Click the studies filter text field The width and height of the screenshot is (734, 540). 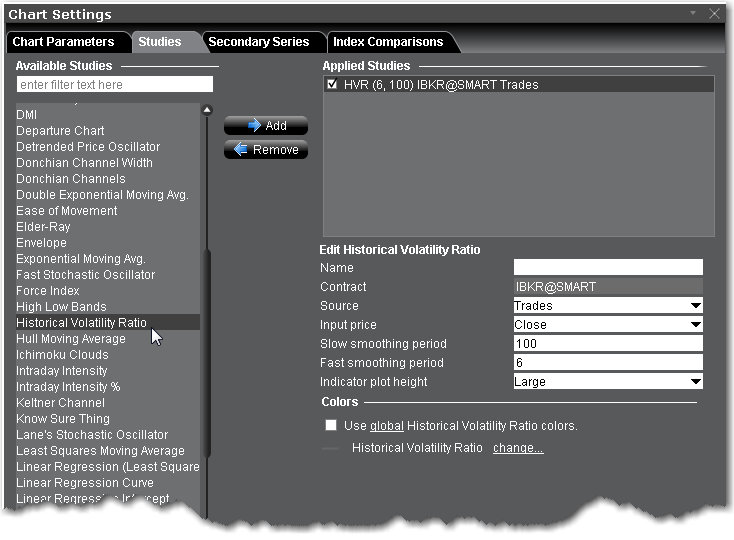click(x=115, y=85)
